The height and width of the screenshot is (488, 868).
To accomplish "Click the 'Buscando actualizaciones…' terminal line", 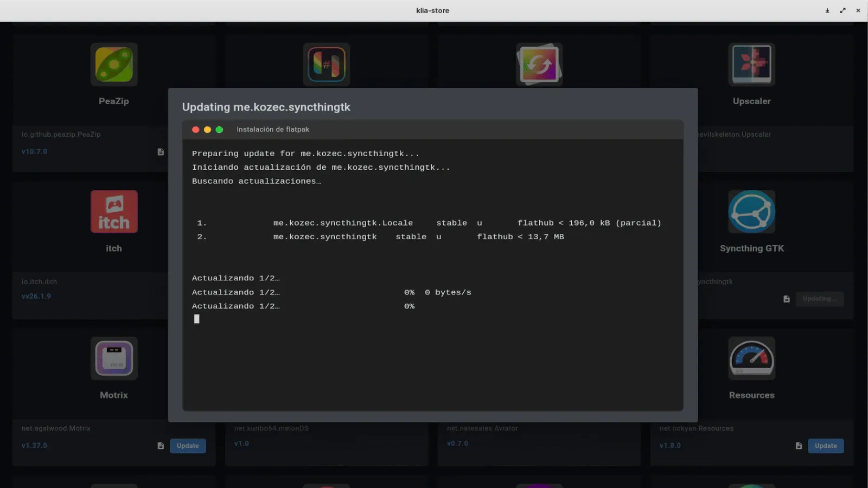I will [x=257, y=181].
